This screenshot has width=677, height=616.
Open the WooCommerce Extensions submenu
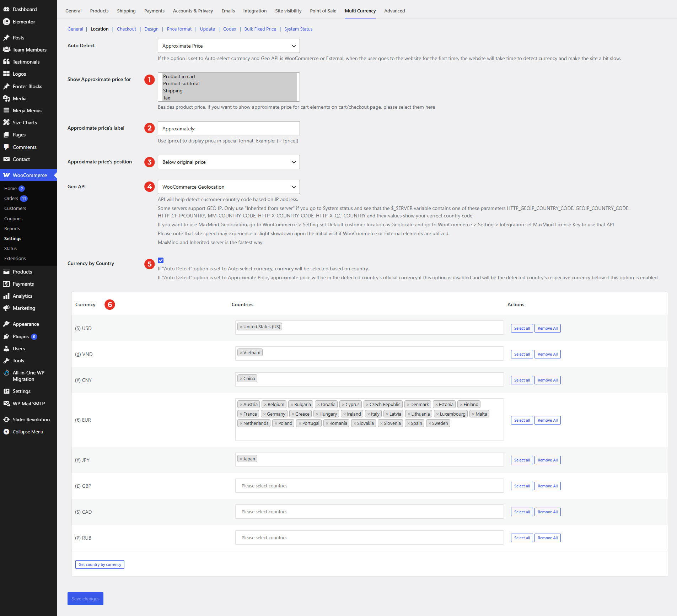coord(15,258)
